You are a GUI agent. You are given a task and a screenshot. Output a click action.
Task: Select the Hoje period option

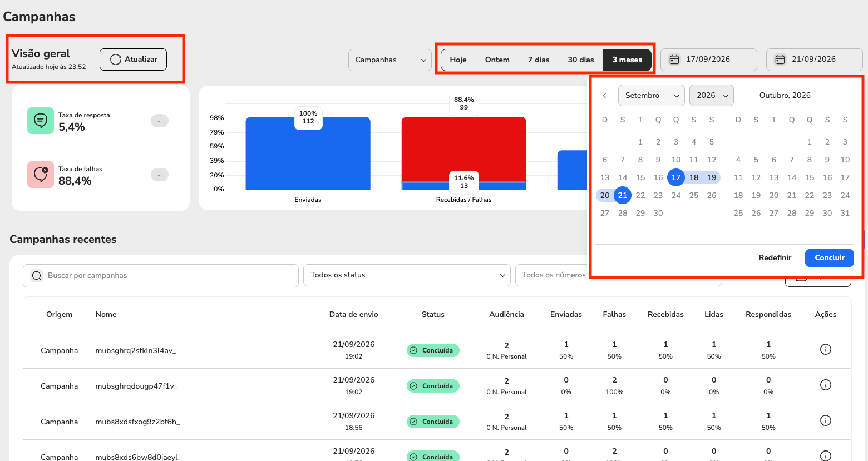click(458, 60)
